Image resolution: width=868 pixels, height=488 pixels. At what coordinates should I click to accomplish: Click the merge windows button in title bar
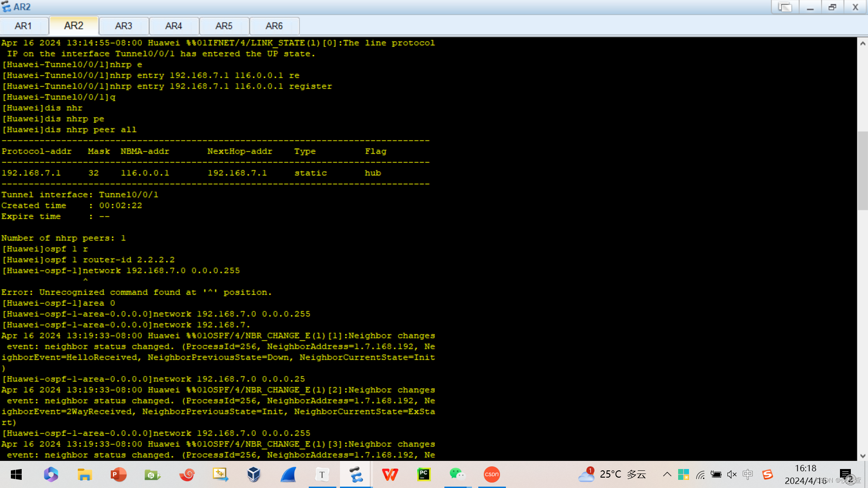click(785, 7)
